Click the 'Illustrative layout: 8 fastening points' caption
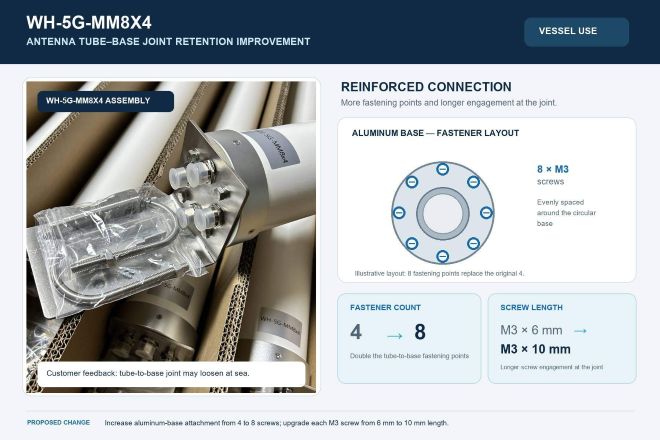Viewport: 660px width, 440px height. point(439,273)
